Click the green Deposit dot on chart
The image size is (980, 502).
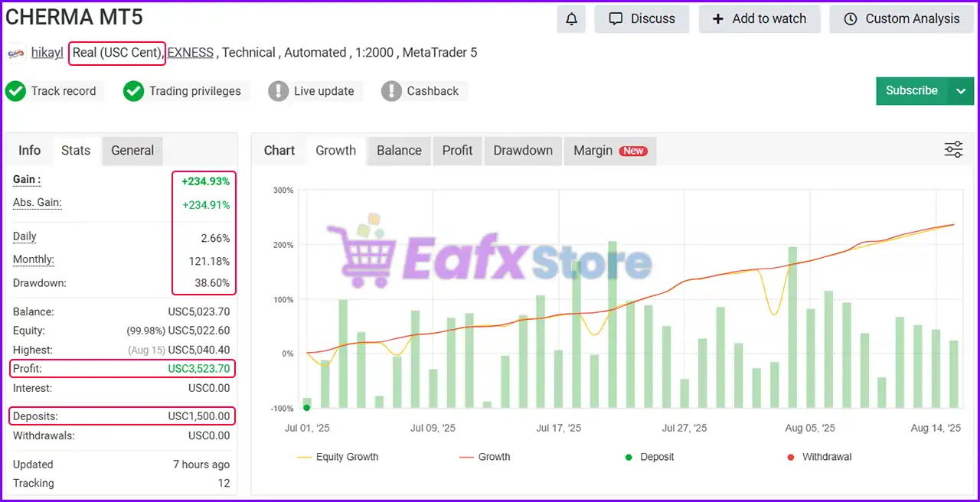click(x=307, y=408)
